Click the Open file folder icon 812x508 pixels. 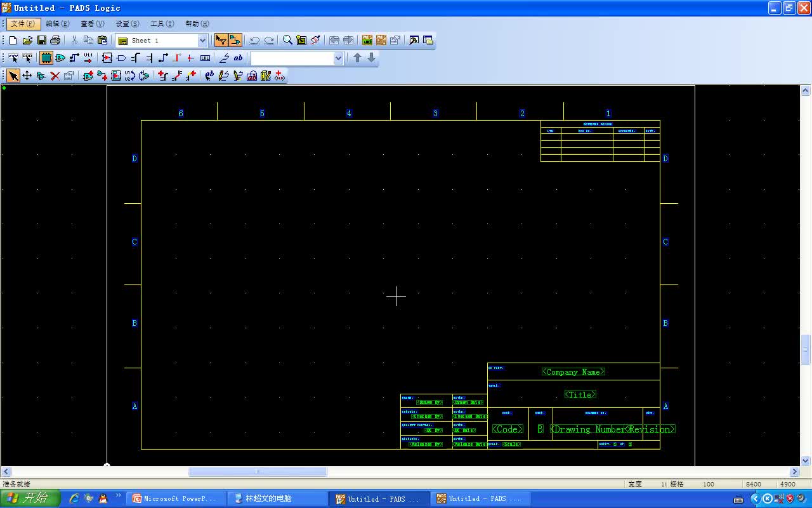click(27, 40)
